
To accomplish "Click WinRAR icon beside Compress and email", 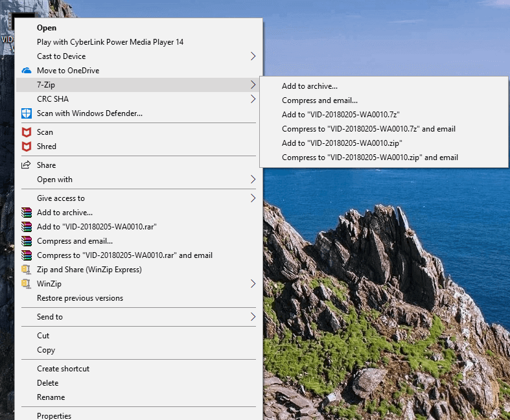I will (x=27, y=241).
